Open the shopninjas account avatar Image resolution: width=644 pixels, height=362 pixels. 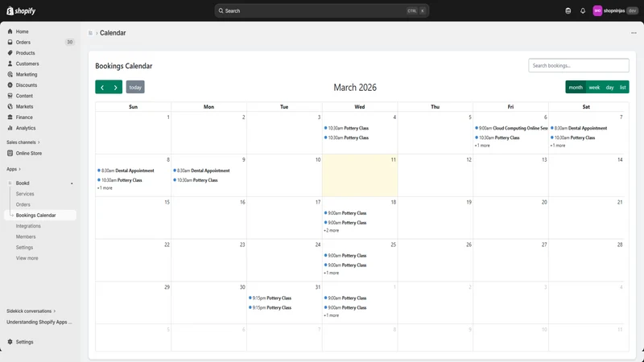pyautogui.click(x=597, y=11)
